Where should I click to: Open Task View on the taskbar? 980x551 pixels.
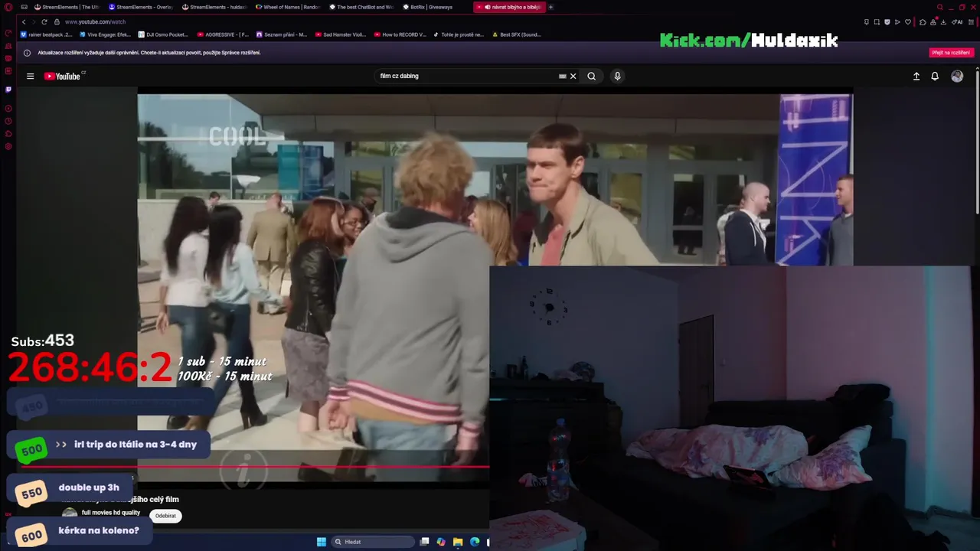pos(424,542)
